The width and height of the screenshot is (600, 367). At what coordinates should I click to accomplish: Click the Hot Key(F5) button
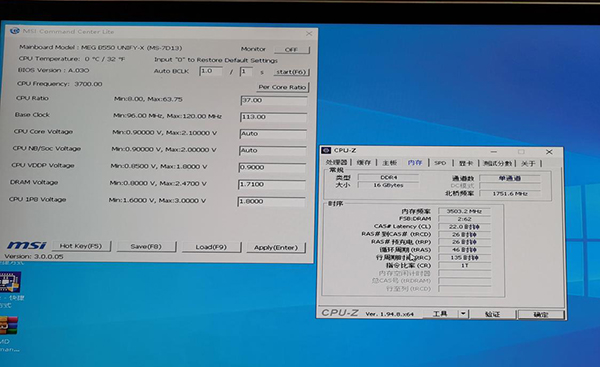pyautogui.click(x=81, y=246)
